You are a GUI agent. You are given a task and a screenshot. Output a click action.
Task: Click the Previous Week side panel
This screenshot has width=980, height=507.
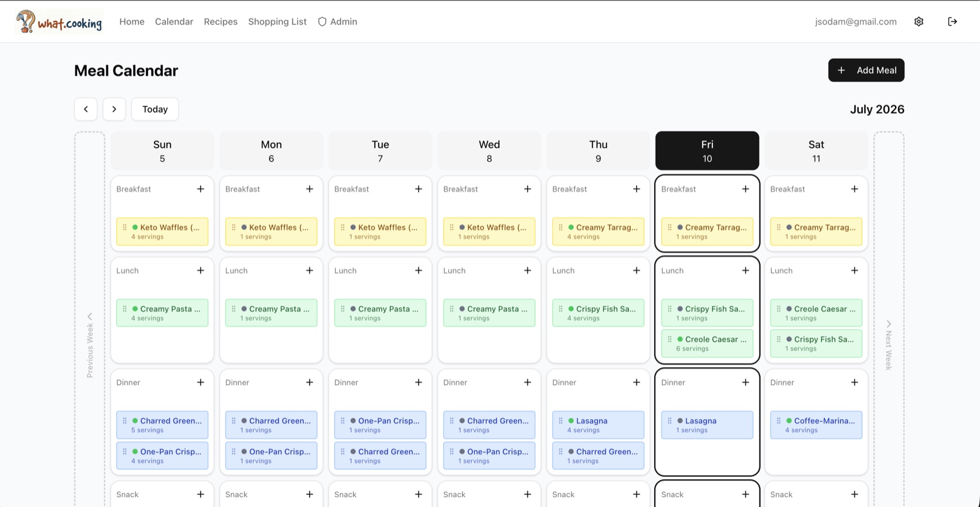[x=89, y=319]
